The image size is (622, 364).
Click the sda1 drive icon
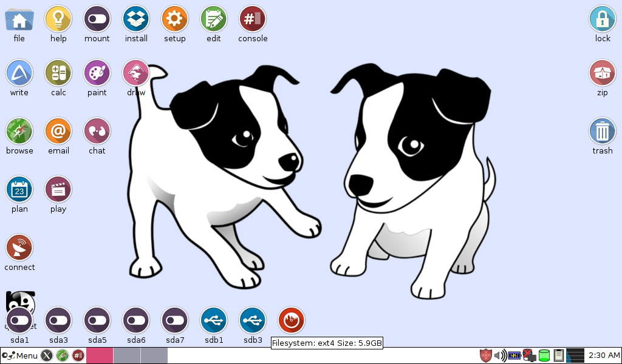click(x=19, y=321)
